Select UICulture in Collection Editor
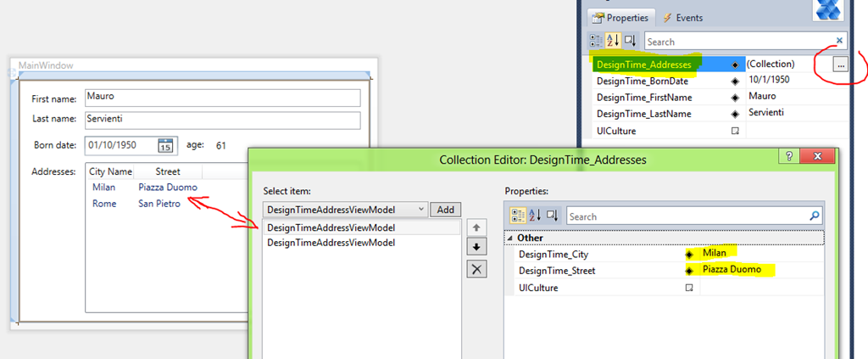 [538, 288]
